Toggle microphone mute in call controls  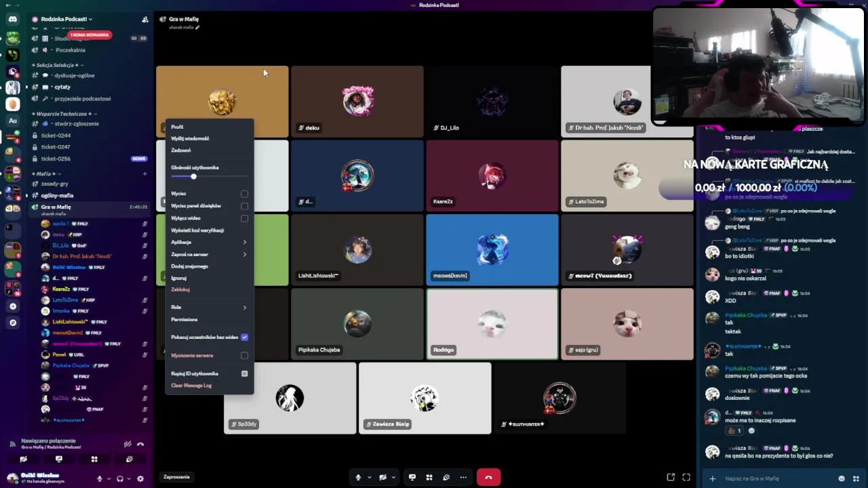click(x=358, y=477)
